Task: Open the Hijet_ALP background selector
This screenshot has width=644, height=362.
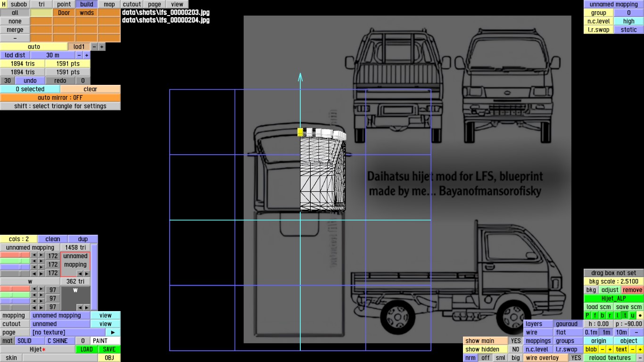Action: pyautogui.click(x=614, y=298)
